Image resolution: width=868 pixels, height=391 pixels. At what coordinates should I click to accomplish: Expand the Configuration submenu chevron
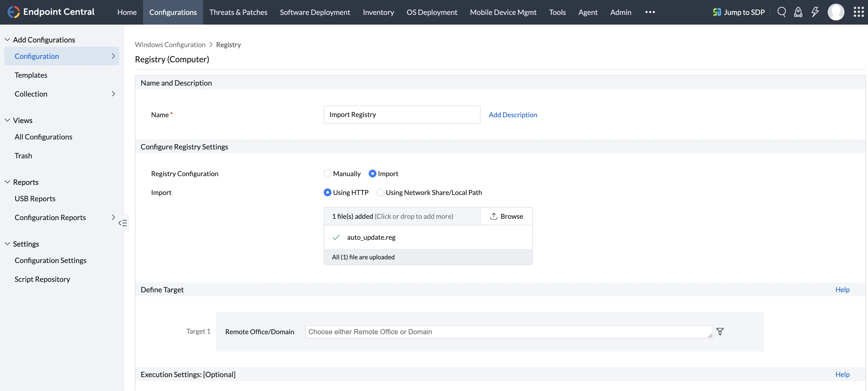pos(113,56)
